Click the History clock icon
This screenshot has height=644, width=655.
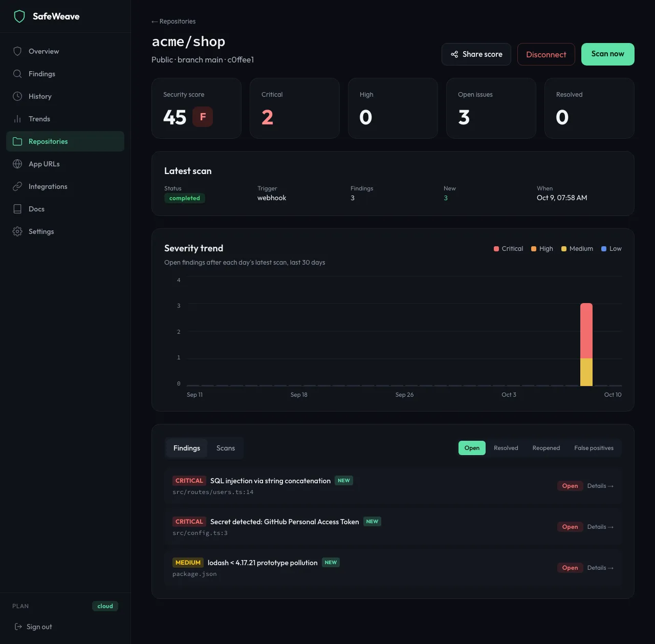pyautogui.click(x=17, y=96)
